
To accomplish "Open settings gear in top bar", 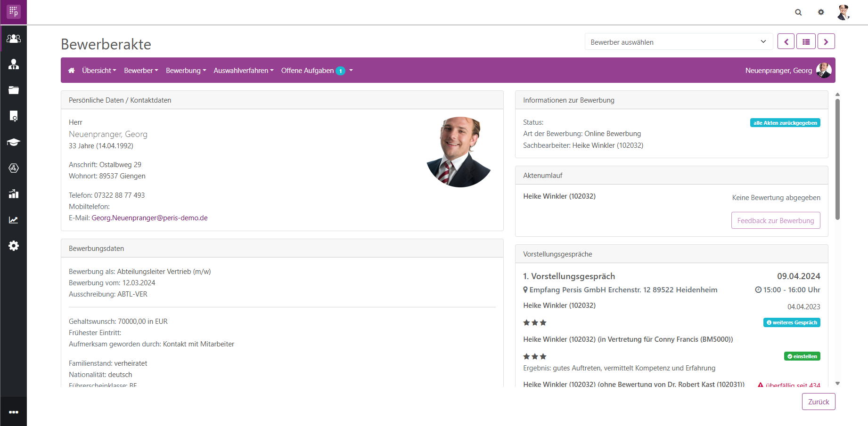I will pyautogui.click(x=821, y=12).
